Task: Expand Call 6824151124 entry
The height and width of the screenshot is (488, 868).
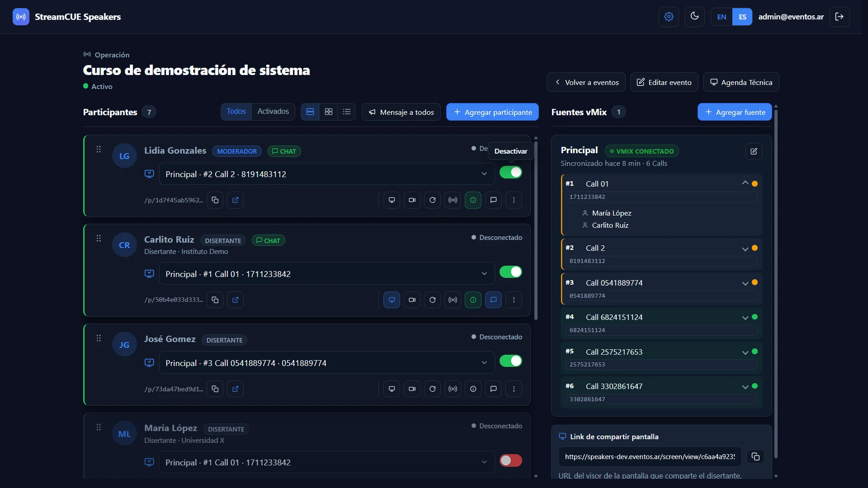Action: [x=745, y=318]
